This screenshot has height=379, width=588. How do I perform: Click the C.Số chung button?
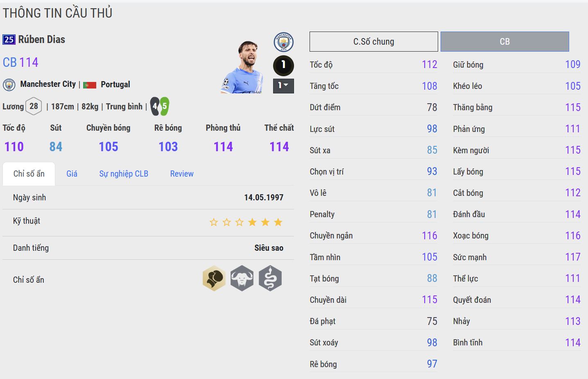(373, 42)
